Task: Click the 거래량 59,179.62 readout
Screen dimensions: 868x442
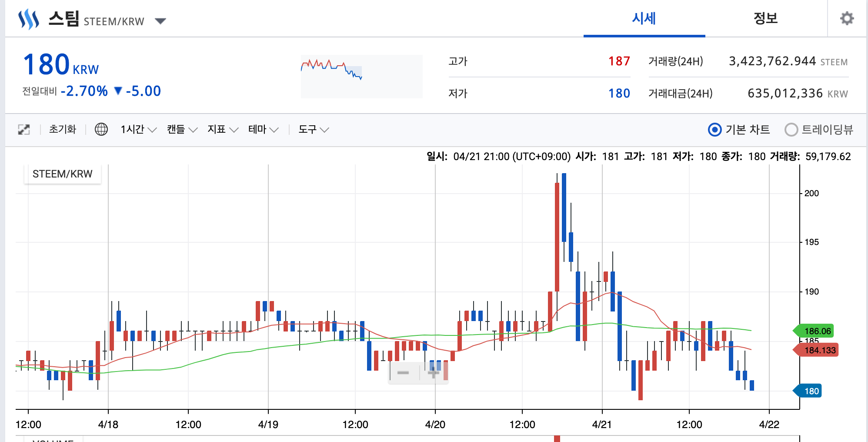Action: click(810, 157)
